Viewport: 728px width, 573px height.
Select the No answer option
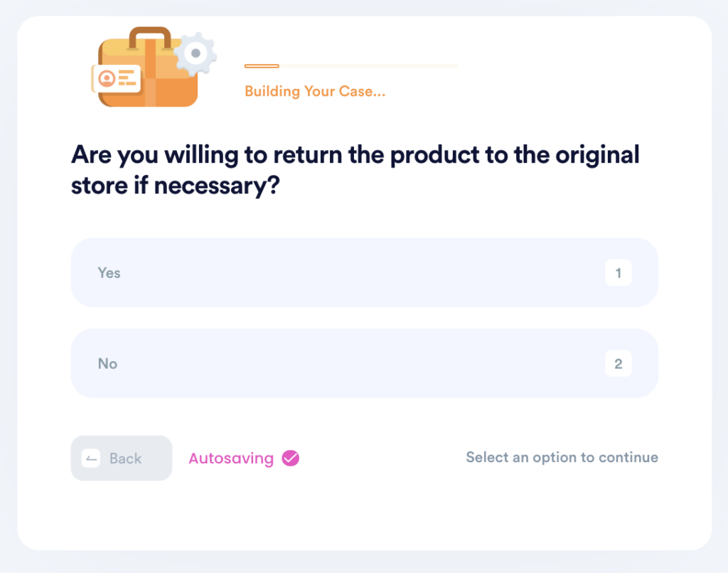[x=364, y=363]
